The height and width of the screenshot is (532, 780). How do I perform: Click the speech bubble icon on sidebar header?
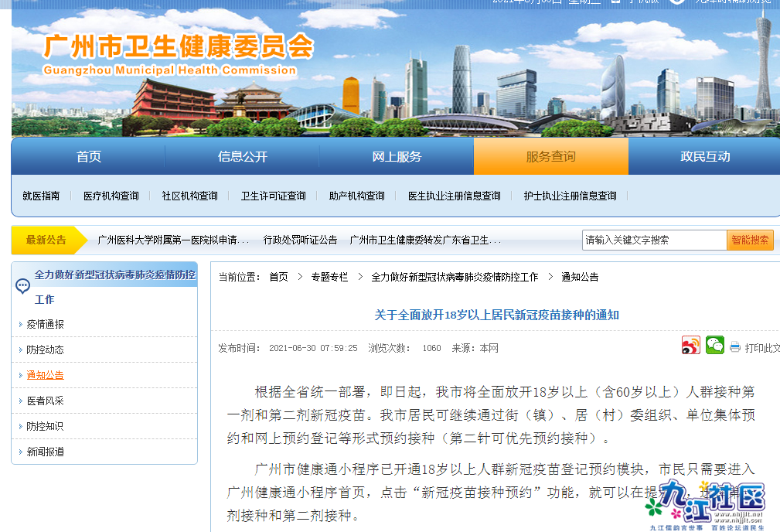tap(22, 286)
